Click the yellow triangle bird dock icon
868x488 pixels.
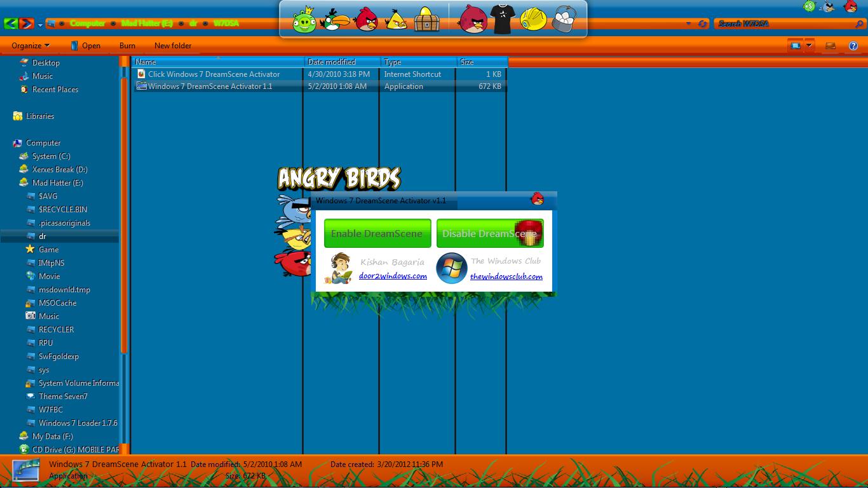(x=397, y=20)
